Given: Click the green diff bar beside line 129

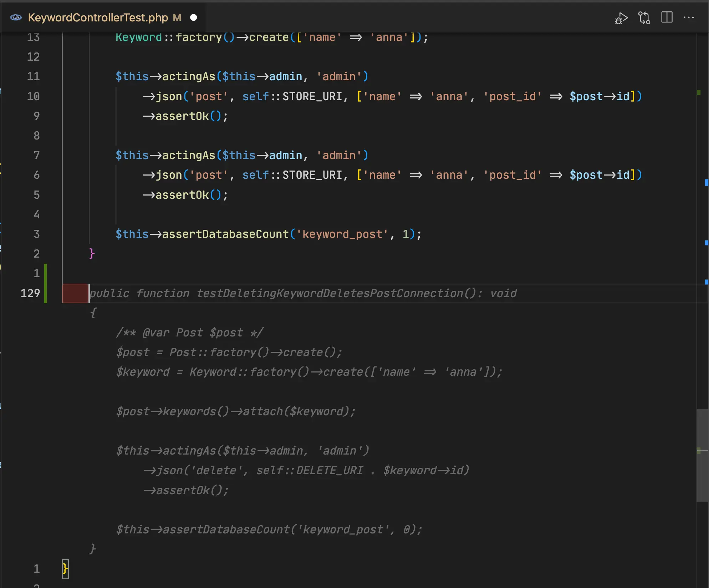Looking at the screenshot, I should pos(46,293).
